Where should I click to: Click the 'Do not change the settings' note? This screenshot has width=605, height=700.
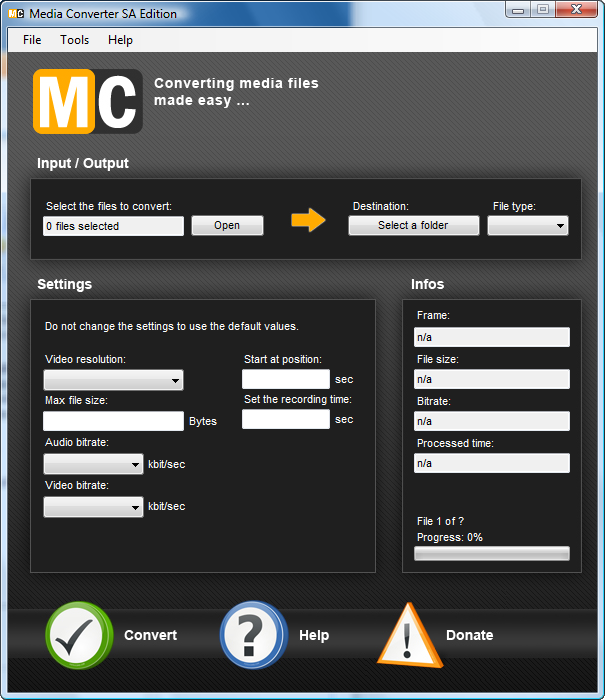tap(171, 326)
